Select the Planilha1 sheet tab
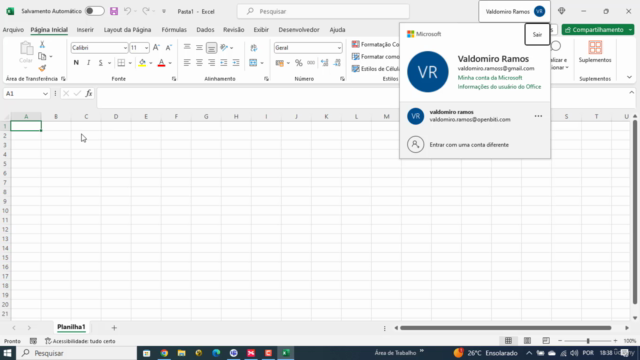This screenshot has width=640, height=360. pyautogui.click(x=71, y=327)
